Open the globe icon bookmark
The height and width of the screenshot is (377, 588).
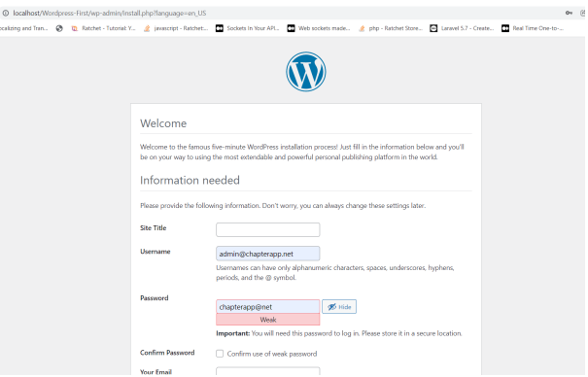click(59, 28)
